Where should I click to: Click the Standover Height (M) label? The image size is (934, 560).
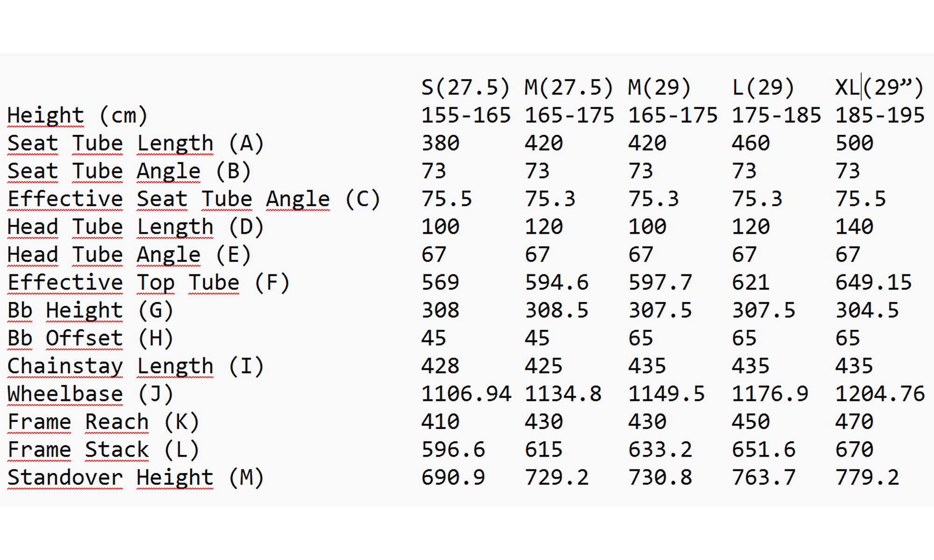(x=135, y=477)
